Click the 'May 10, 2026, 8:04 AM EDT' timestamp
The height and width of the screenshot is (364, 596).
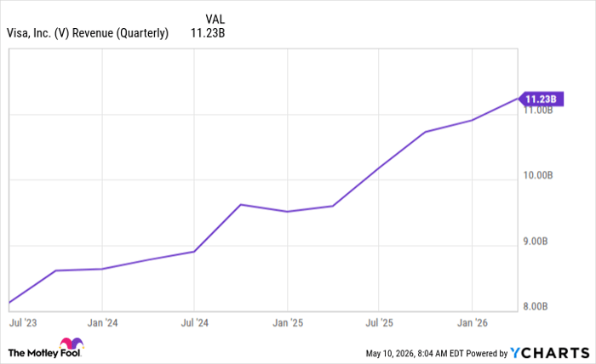point(415,354)
